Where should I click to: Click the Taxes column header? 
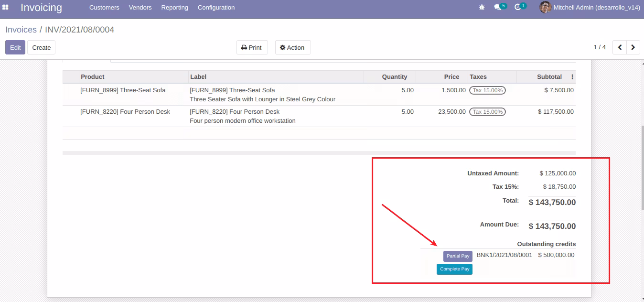click(x=492, y=76)
